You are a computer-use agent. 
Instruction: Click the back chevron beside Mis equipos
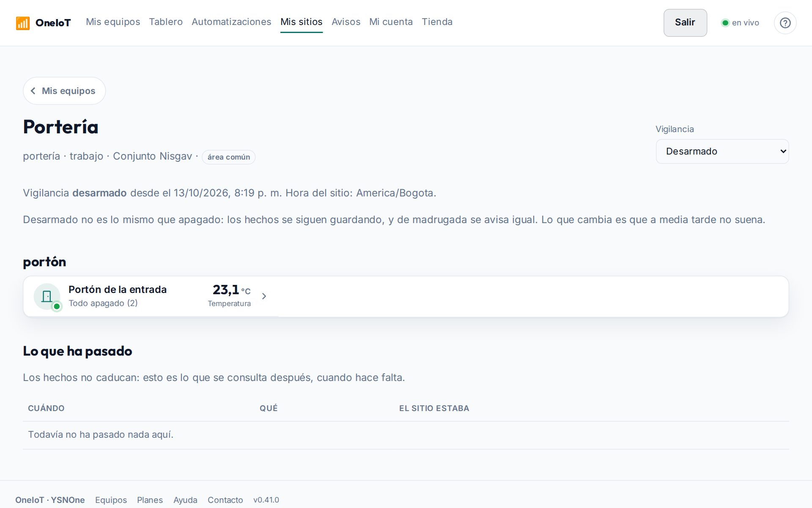(33, 91)
